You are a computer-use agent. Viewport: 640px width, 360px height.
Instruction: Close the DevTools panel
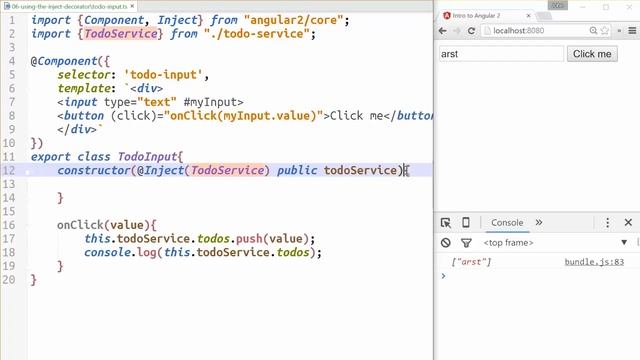pyautogui.click(x=628, y=222)
